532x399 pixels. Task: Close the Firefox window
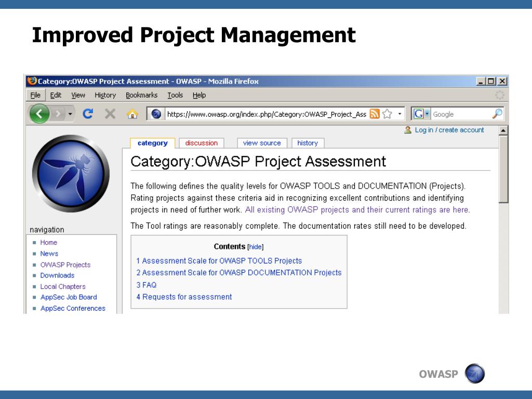(502, 82)
